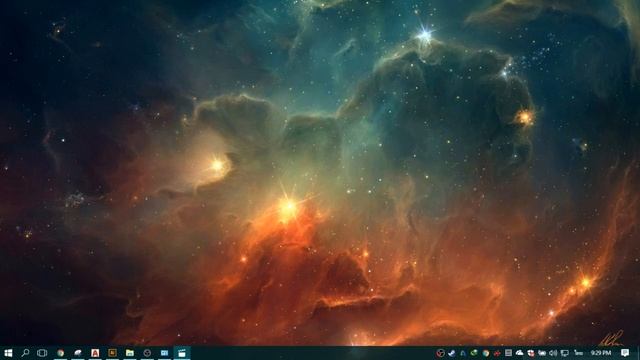The height and width of the screenshot is (360, 640).
Task: Open File Explorer folder icon on taskbar
Action: [130, 353]
